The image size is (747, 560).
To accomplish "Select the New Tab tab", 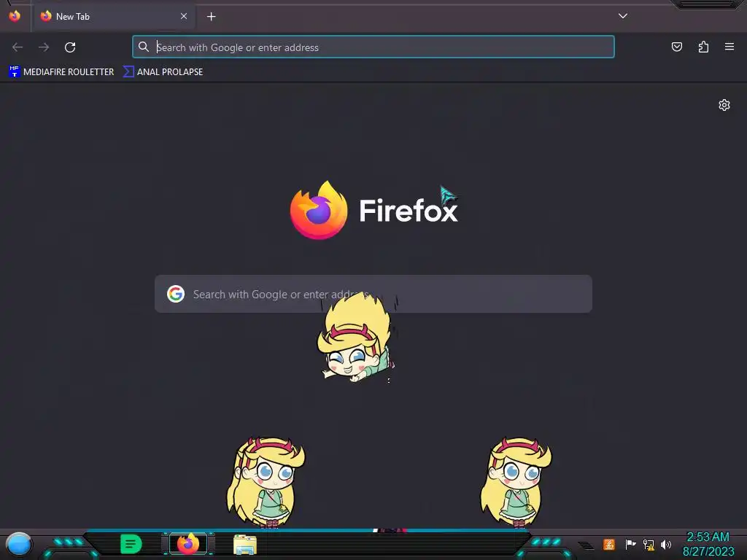I will (x=113, y=17).
